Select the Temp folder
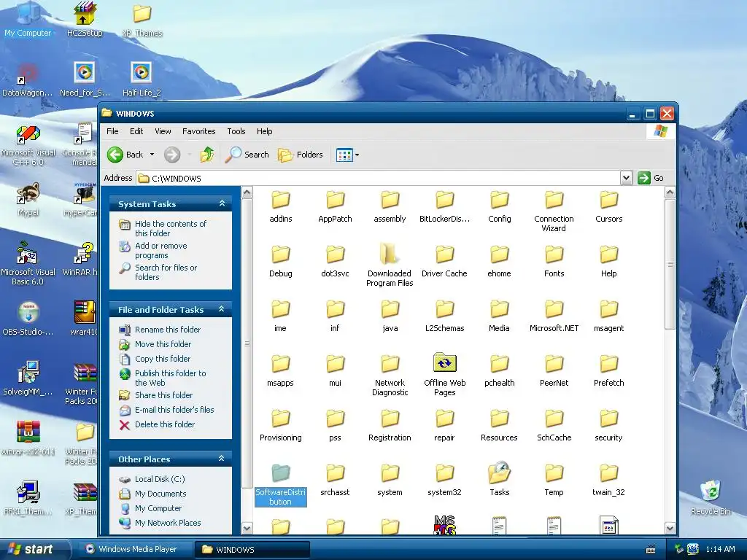 tap(554, 480)
